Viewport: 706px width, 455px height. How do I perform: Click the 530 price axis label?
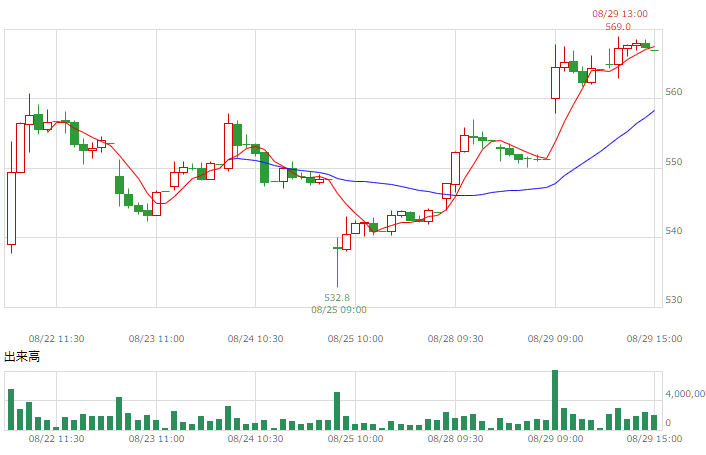[x=674, y=300]
